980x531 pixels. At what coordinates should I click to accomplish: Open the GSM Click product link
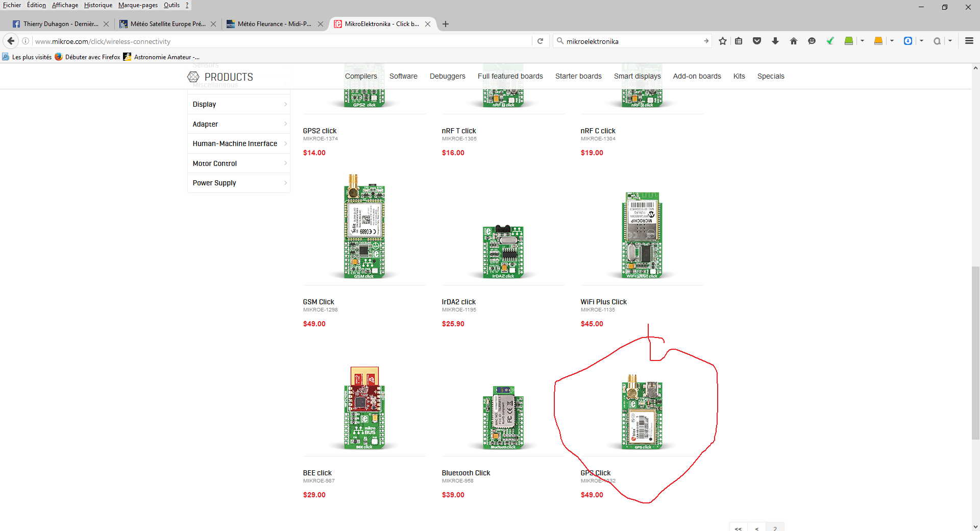(x=318, y=302)
